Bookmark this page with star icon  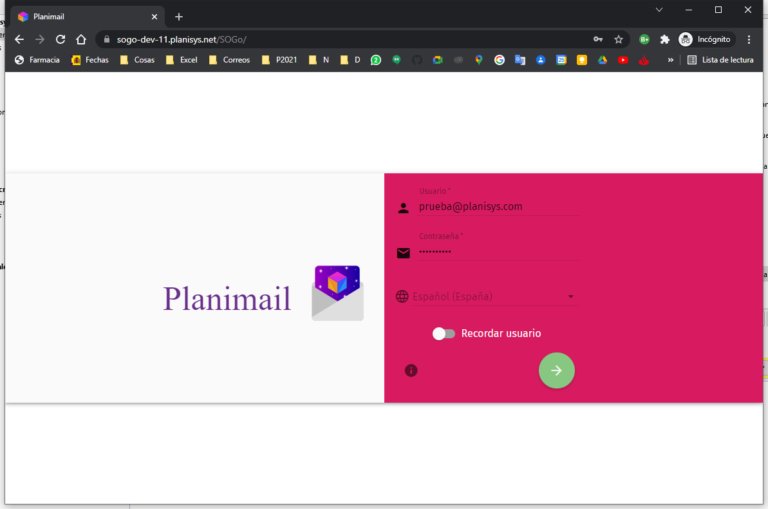619,39
